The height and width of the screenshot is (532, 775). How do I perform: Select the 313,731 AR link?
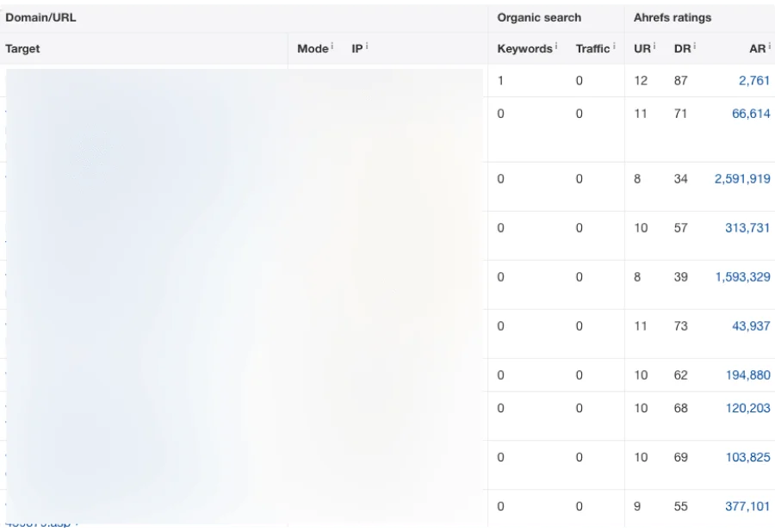pos(747,228)
